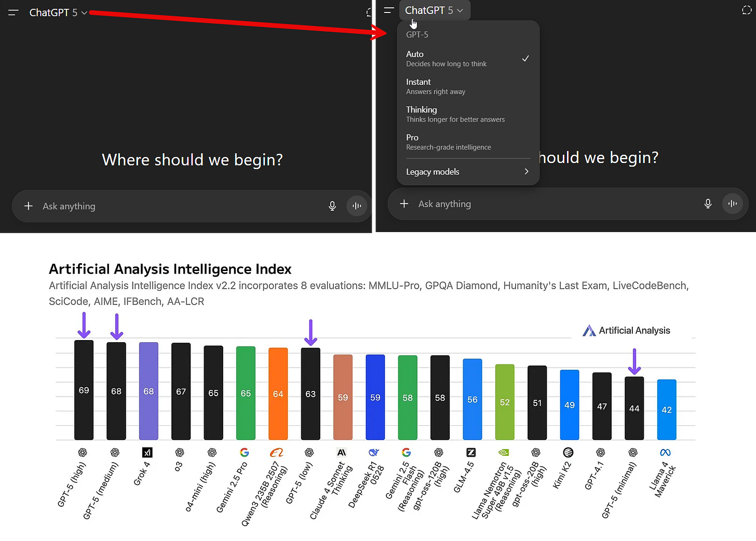
Task: Click OpenAI logo under GPT-5 (medium) bar
Action: point(115,453)
